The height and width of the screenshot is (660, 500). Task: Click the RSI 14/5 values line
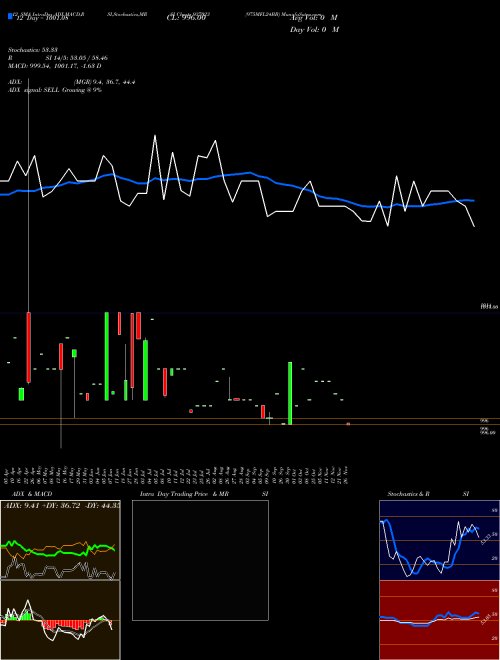click(57, 58)
